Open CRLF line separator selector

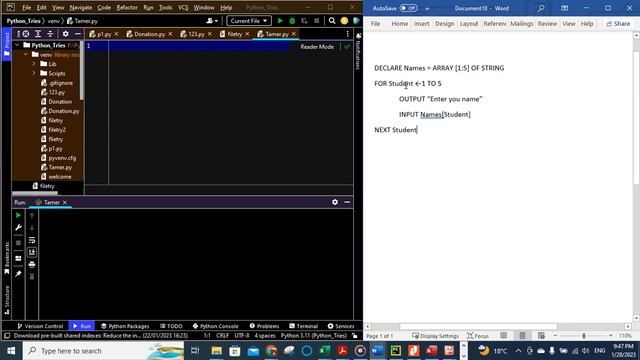click(222, 336)
